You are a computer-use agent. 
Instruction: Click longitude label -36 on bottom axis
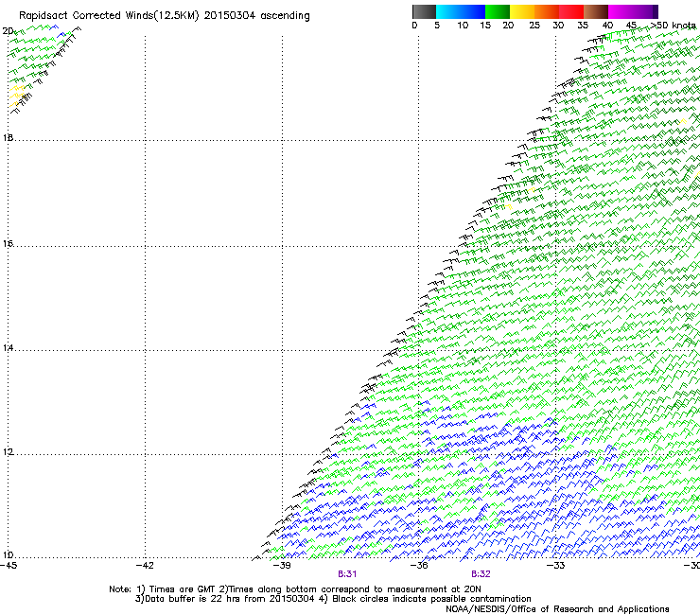(419, 566)
